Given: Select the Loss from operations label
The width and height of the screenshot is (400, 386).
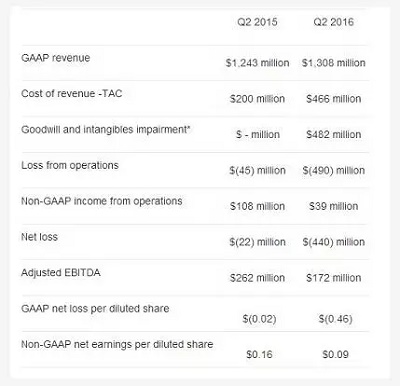Looking at the screenshot, I should coord(70,165).
